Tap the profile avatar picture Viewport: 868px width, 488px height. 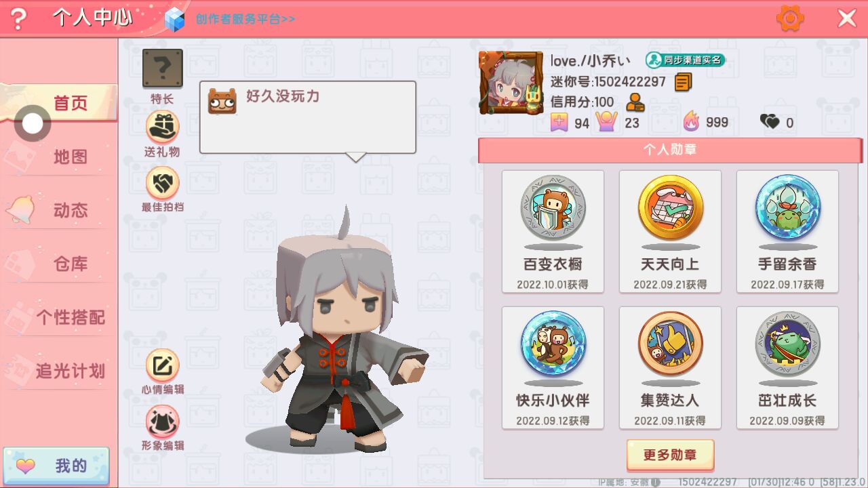[511, 83]
